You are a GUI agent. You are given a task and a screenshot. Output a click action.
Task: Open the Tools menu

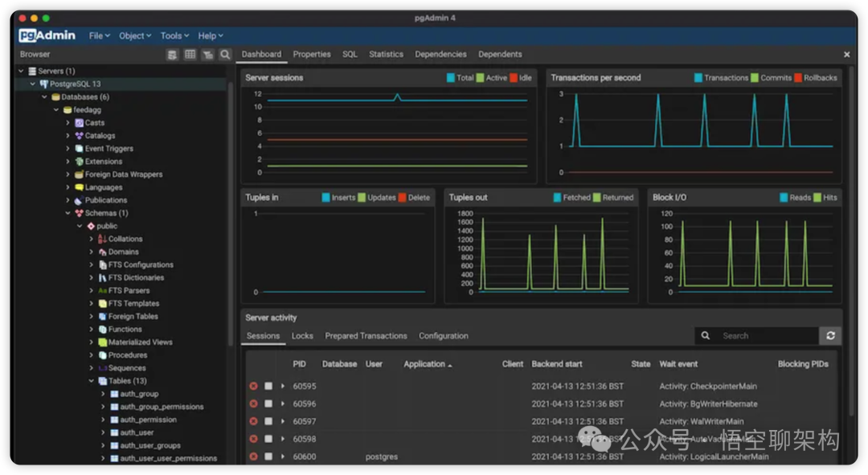(x=174, y=35)
